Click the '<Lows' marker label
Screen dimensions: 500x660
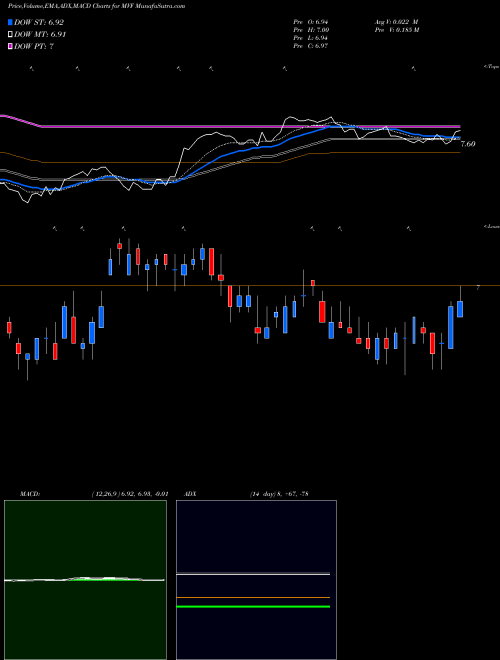pyautogui.click(x=492, y=226)
